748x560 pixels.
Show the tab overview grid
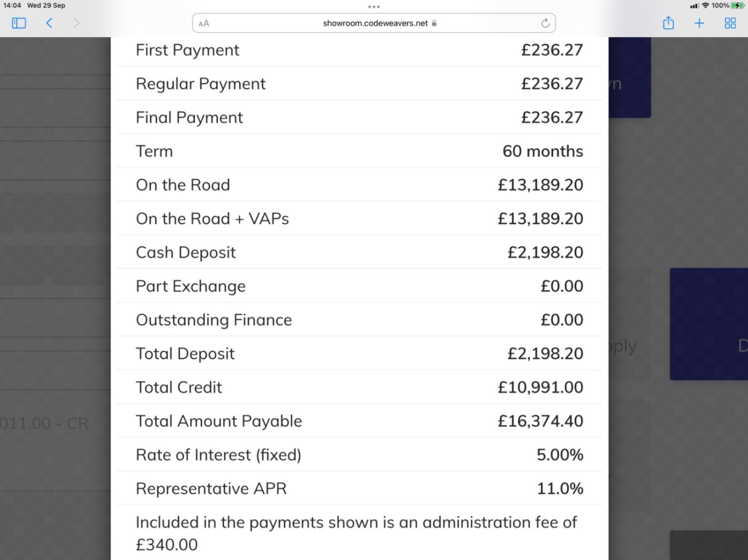point(730,23)
